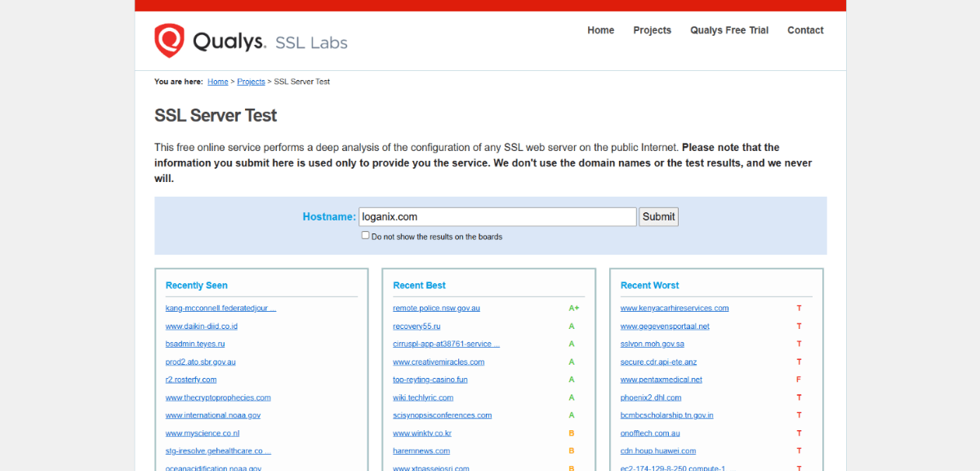Open www.creativemiracles.com link
This screenshot has width=980, height=471.
pyautogui.click(x=439, y=362)
